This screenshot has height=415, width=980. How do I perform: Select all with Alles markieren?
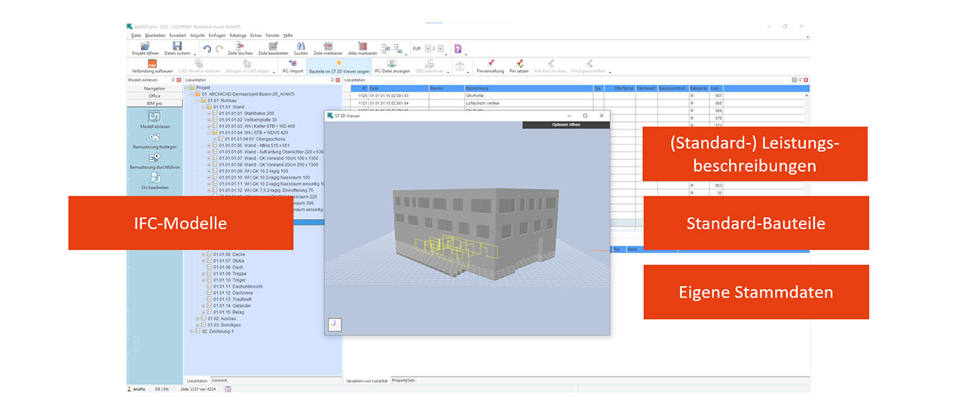(363, 49)
